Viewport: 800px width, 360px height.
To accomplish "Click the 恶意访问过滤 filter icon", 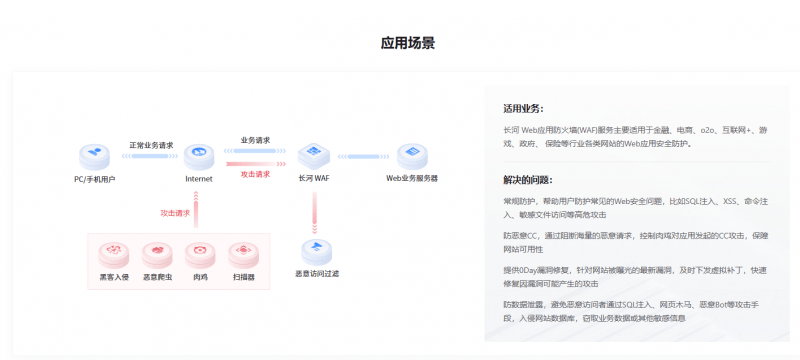I will (x=317, y=252).
